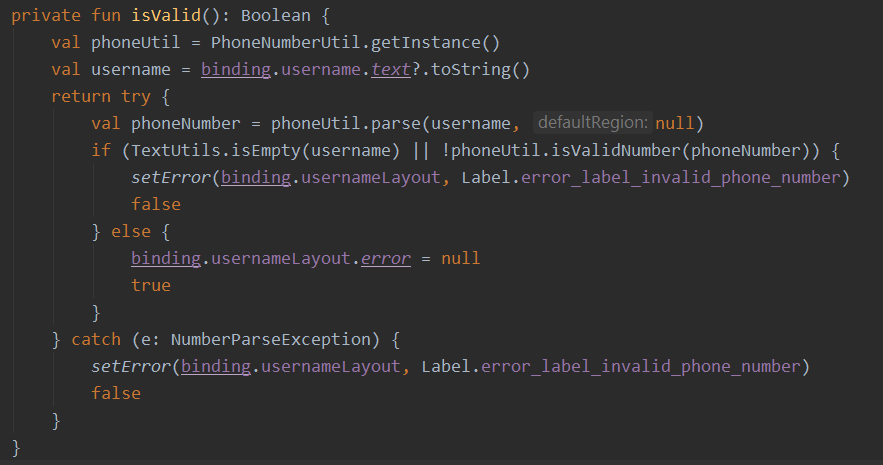883x465 pixels.
Task: Click 'false' inside the if block
Action: 156,204
